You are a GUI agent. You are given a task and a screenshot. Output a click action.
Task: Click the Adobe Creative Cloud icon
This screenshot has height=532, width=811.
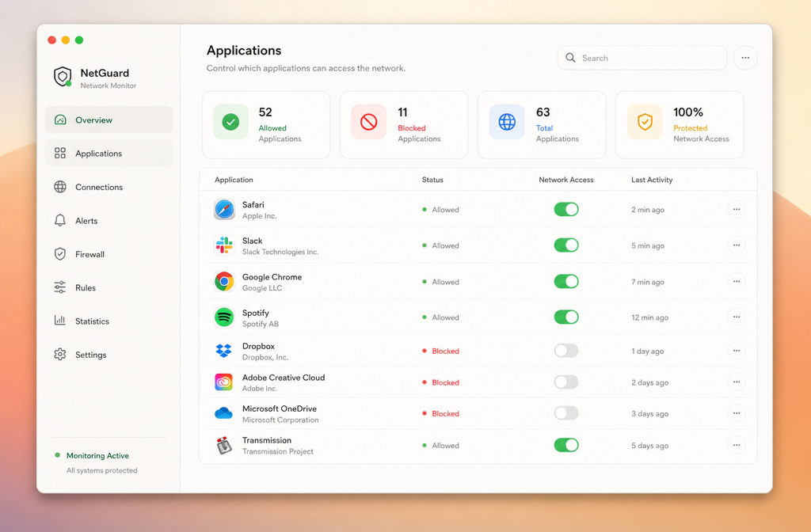pos(224,382)
